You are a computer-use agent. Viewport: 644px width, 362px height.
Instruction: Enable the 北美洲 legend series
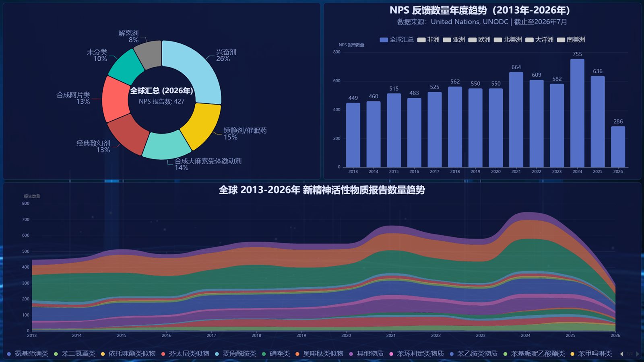(x=508, y=39)
